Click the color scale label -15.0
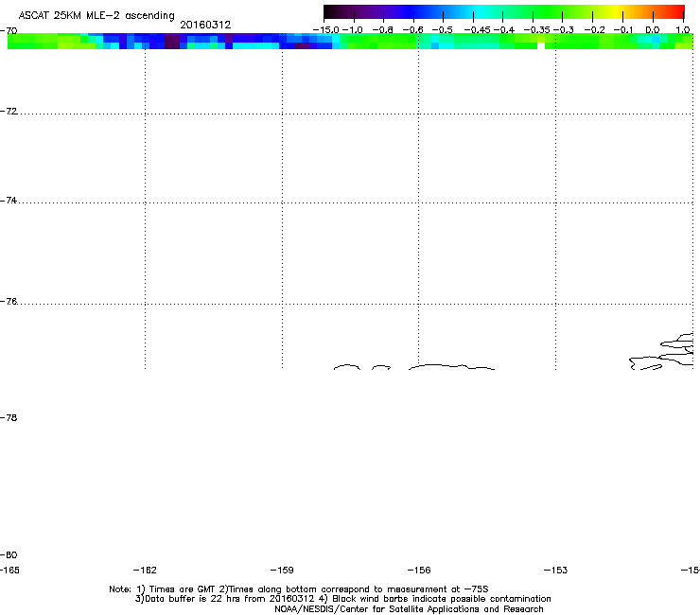Screen dimensions: 700x615 [x=326, y=30]
